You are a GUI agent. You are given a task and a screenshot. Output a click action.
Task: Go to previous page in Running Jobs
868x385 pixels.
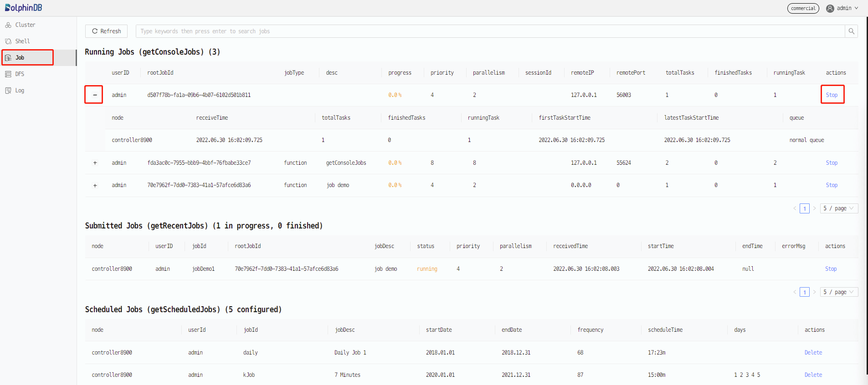pyautogui.click(x=795, y=208)
